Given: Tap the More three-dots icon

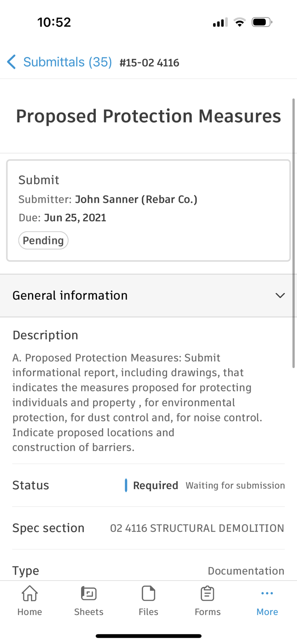Looking at the screenshot, I should click(267, 593).
